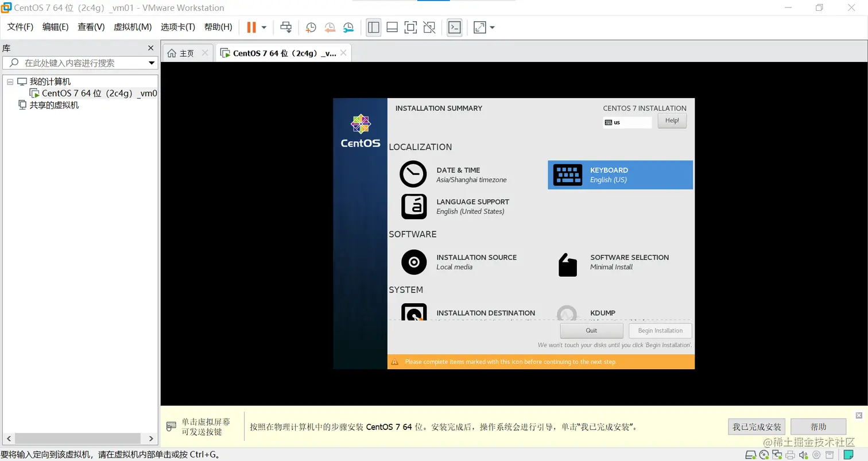Open KEYBOARD settings in installer
This screenshot has width=868, height=461.
620,175
